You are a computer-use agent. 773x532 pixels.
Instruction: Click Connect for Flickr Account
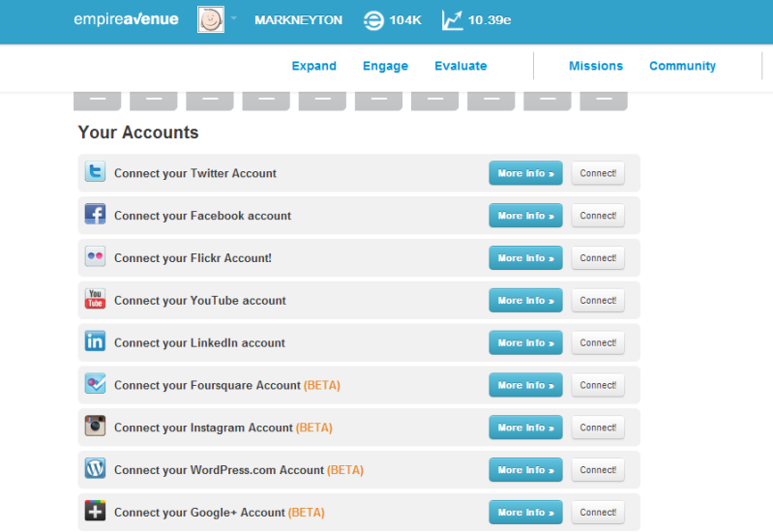point(598,258)
